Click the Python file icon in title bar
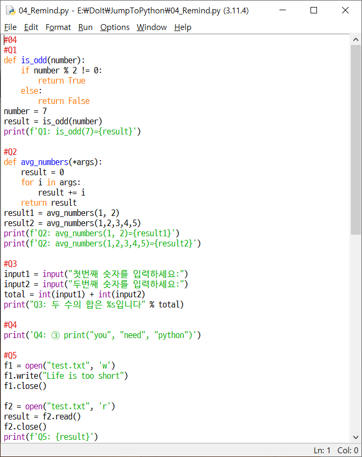The height and width of the screenshot is (457, 362). (x=11, y=11)
